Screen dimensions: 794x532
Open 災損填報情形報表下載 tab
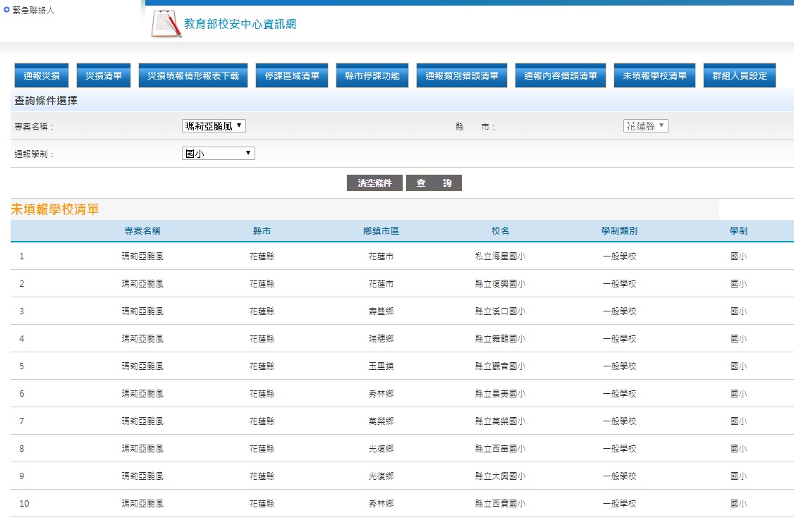[x=193, y=76]
